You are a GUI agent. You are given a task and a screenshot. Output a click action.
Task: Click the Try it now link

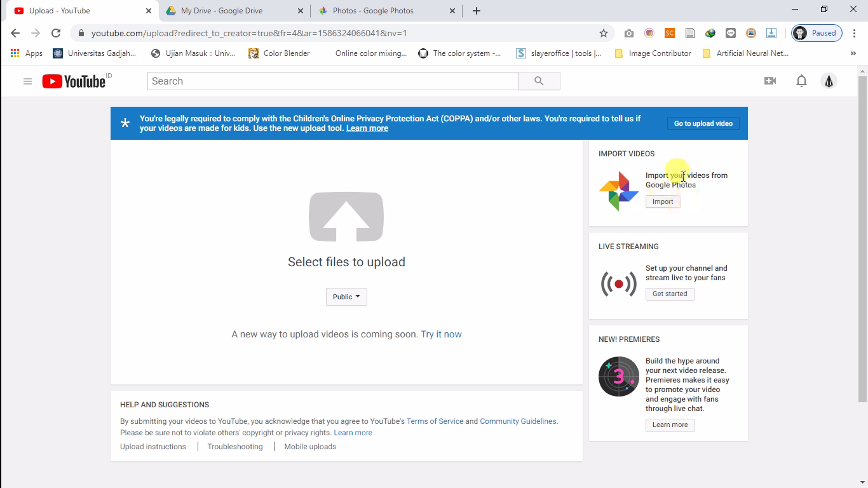coord(441,334)
